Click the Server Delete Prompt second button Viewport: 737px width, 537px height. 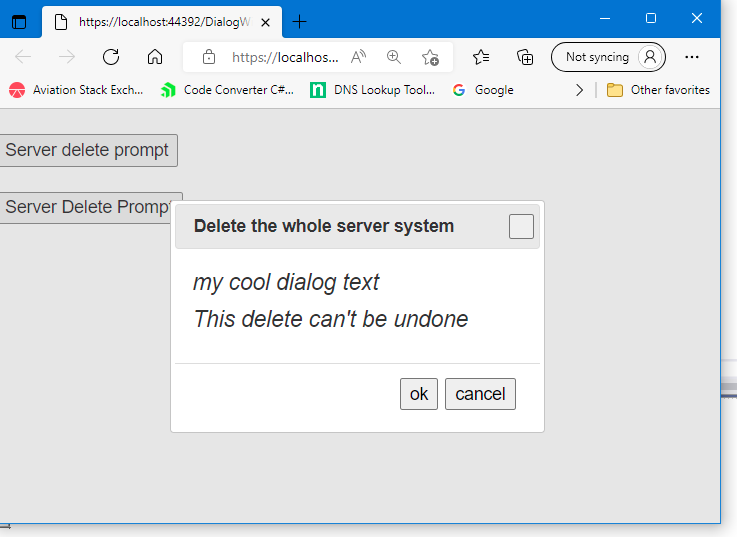(x=86, y=207)
